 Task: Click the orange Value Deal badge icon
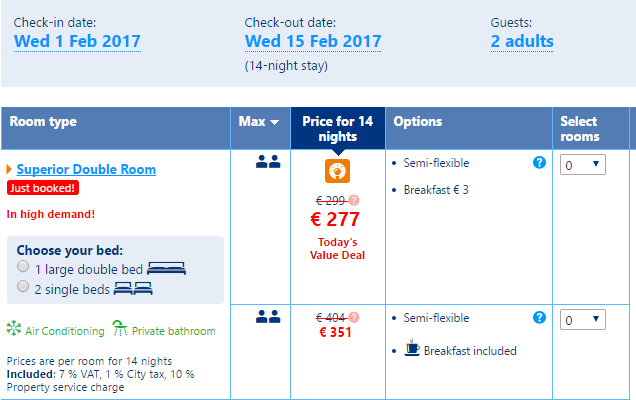tap(337, 171)
